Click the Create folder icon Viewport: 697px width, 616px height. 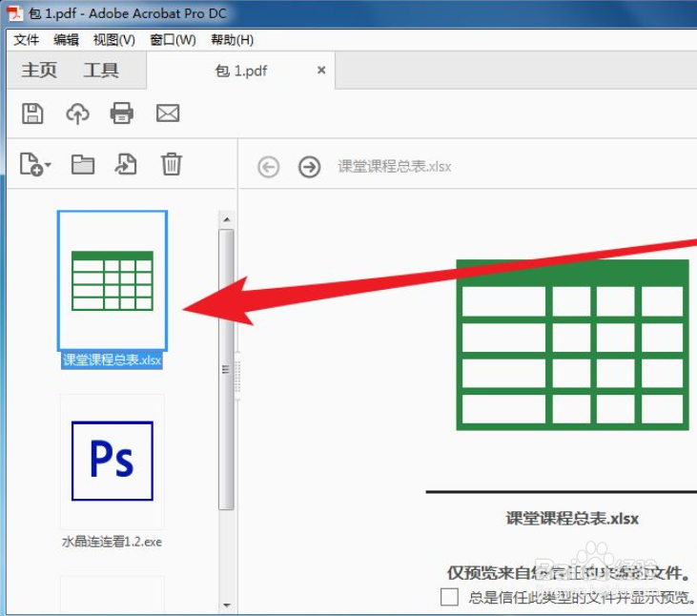(83, 164)
